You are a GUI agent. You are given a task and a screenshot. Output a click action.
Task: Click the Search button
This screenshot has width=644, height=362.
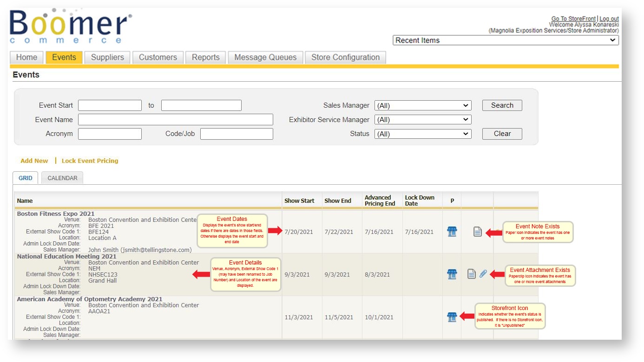[502, 105]
